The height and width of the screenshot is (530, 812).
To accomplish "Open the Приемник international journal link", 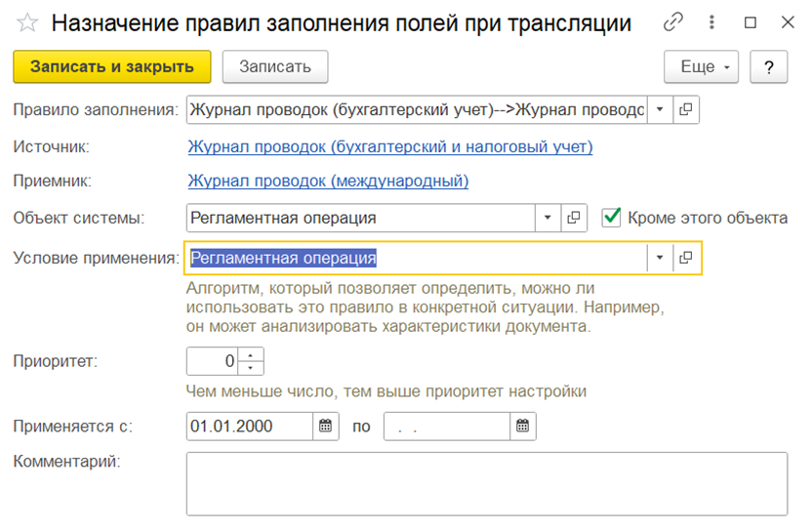I will (328, 181).
